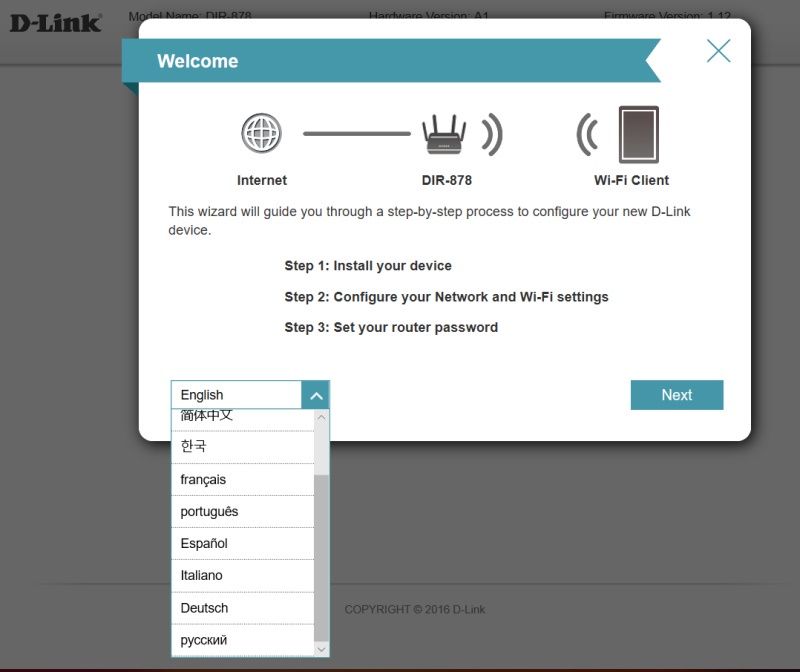Choose français in the language list
This screenshot has height=672, width=800.
click(242, 480)
